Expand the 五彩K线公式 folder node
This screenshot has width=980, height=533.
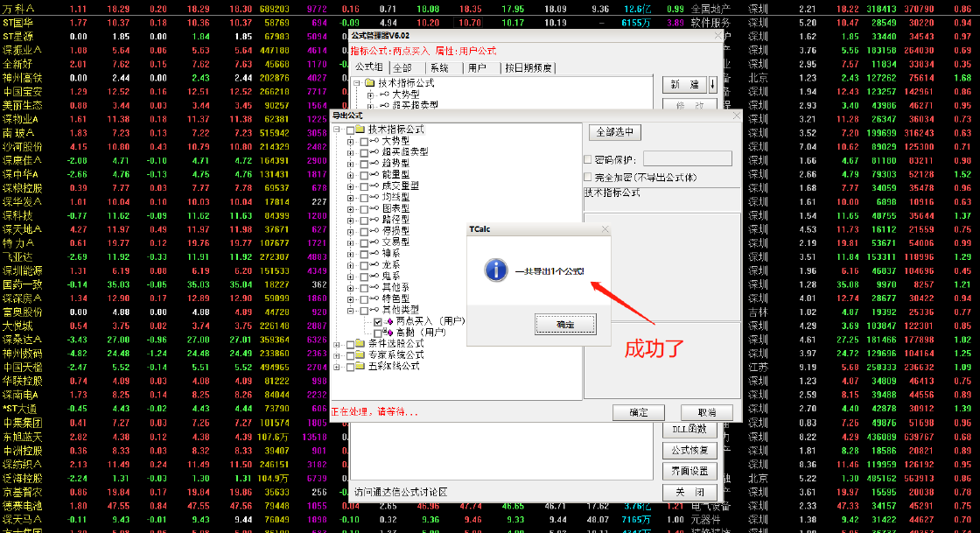[337, 367]
